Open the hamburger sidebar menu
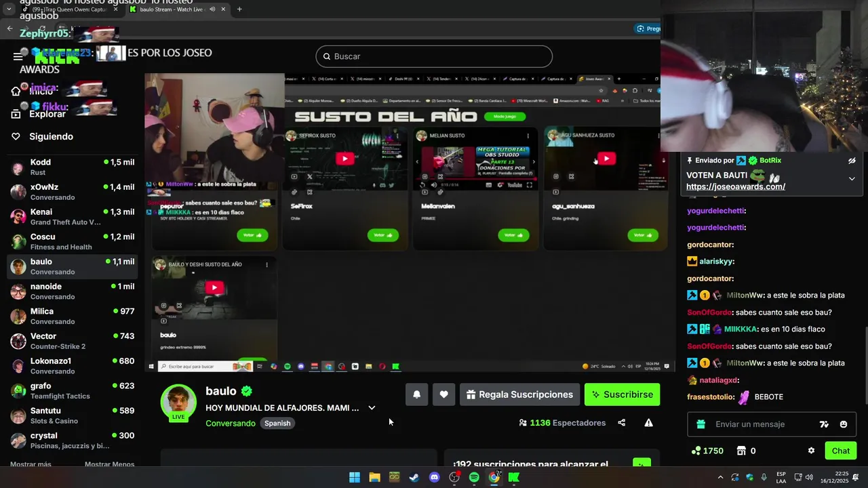 pyautogui.click(x=18, y=56)
